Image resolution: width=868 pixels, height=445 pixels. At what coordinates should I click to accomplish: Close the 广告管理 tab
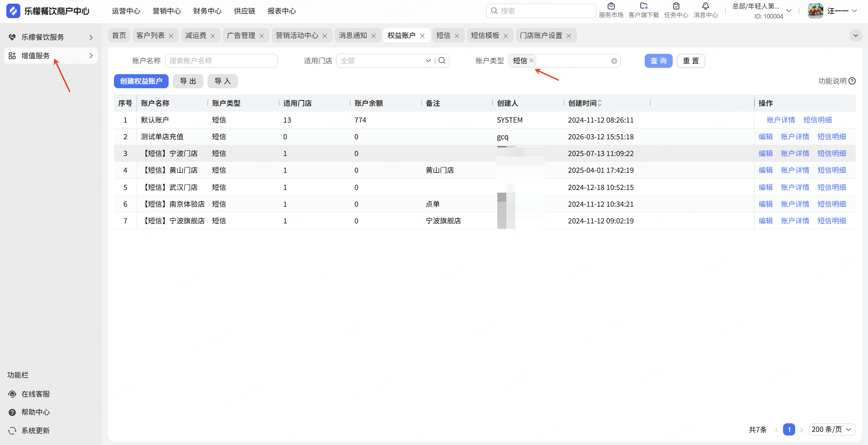261,36
